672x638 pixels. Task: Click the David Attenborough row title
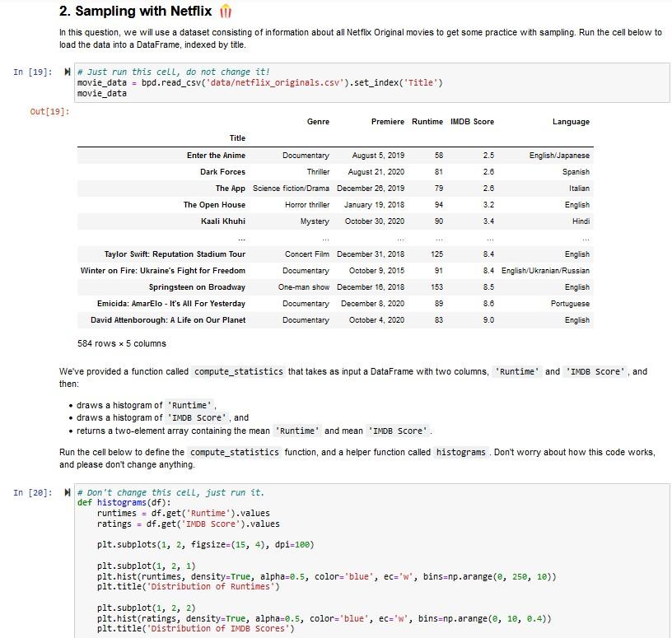[168, 320]
